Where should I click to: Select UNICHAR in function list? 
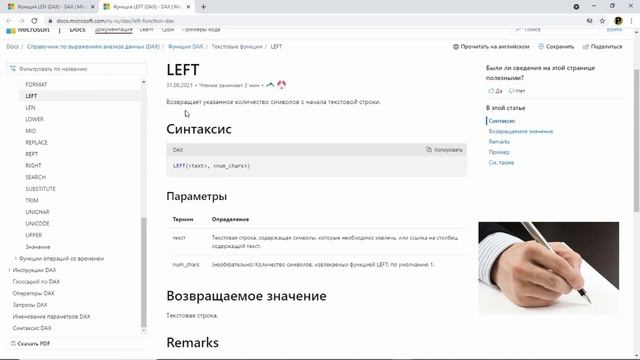(x=37, y=212)
